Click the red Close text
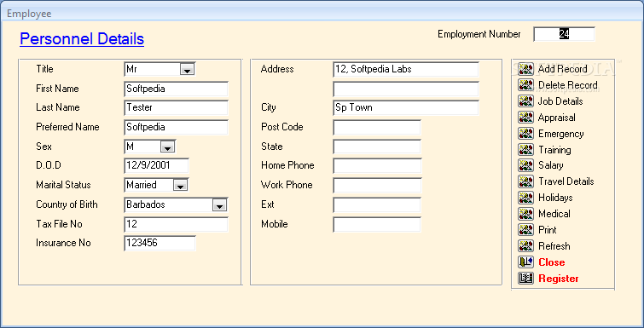The image size is (644, 328). (552, 262)
